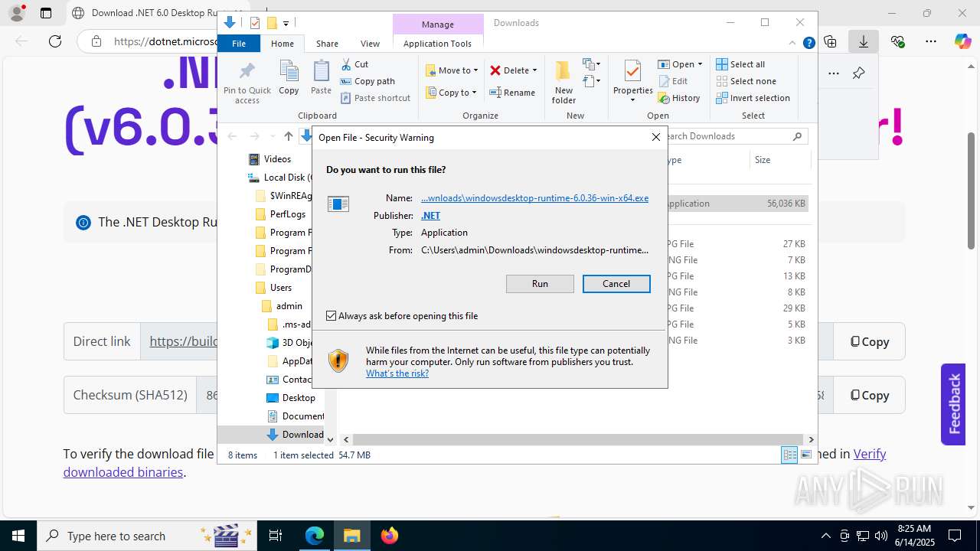Refresh the Edge browser page
This screenshot has height=551, width=980.
(54, 41)
